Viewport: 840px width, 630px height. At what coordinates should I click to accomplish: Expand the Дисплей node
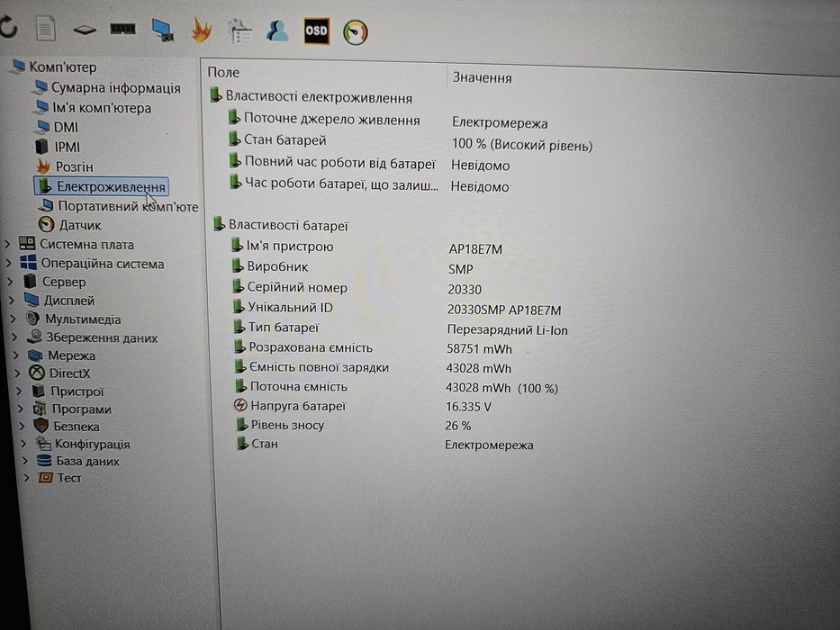12,300
